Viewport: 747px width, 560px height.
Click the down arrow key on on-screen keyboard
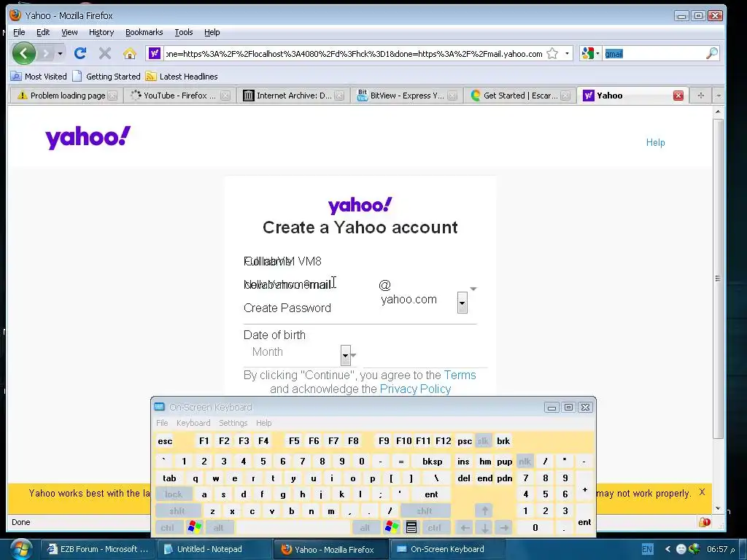[484, 527]
